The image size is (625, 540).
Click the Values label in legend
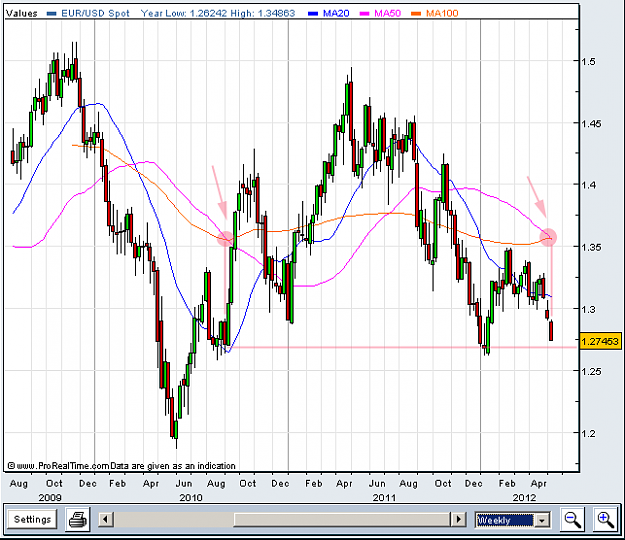coord(22,13)
